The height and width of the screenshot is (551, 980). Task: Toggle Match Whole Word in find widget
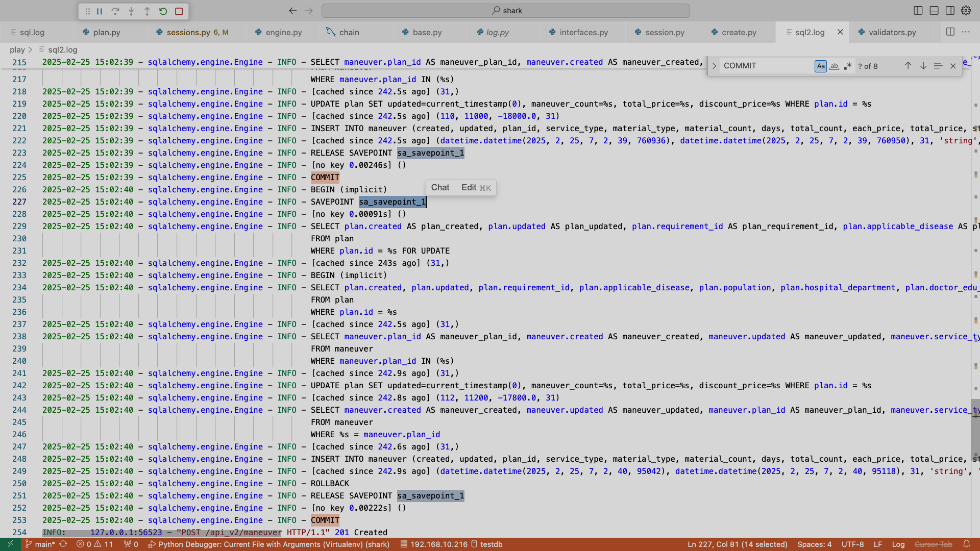coord(834,66)
